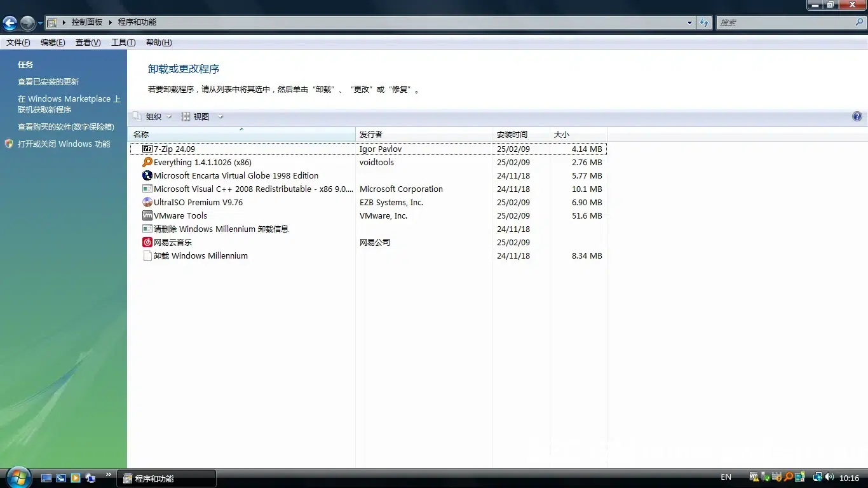Screen dimensions: 868x488
Task: Open the 帮助(H) menu
Action: click(159, 43)
